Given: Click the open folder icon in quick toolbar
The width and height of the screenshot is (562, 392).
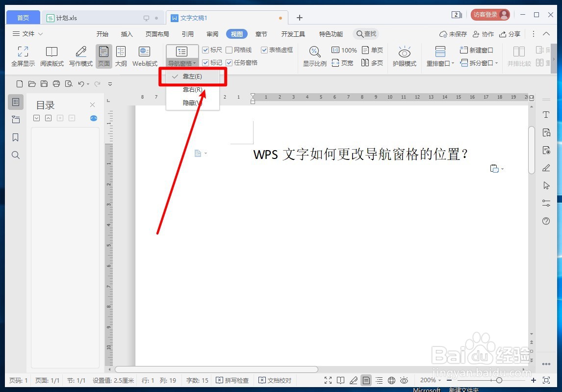Looking at the screenshot, I should 32,84.
